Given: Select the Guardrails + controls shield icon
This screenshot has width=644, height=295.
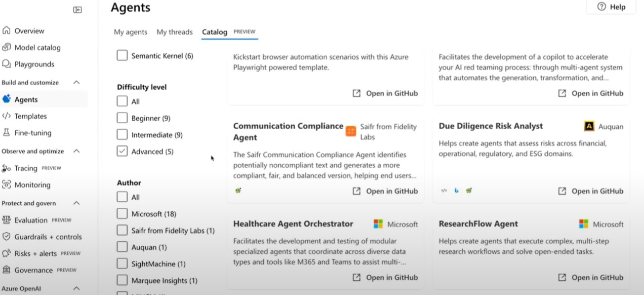Looking at the screenshot, I should coord(7,237).
